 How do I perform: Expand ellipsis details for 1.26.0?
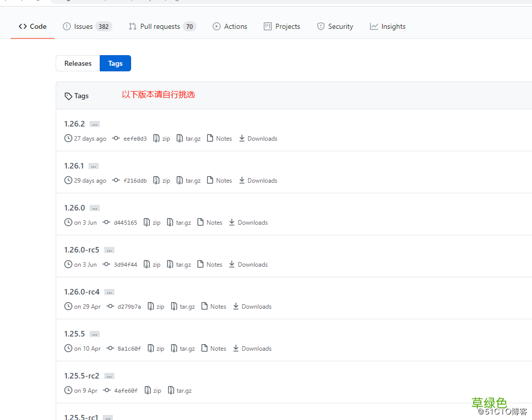pyautogui.click(x=95, y=208)
